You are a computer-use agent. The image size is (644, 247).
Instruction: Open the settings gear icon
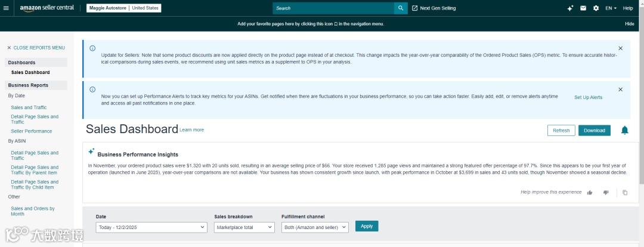pyautogui.click(x=596, y=8)
